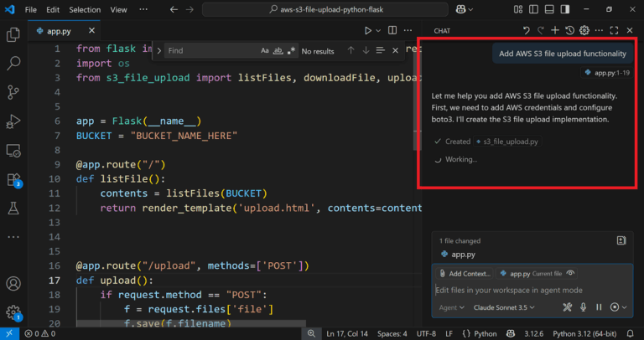Image resolution: width=644 pixels, height=340 pixels.
Task: Go to previous find match arrow
Action: 351,50
